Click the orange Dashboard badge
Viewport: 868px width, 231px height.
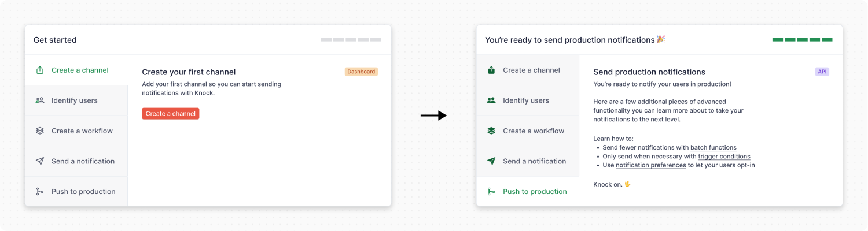[x=361, y=72]
